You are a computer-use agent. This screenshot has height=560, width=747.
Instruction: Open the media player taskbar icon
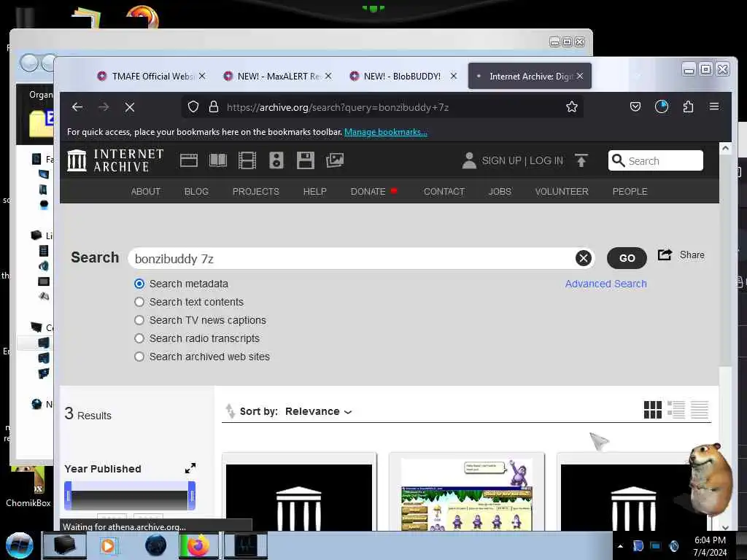[x=109, y=545]
